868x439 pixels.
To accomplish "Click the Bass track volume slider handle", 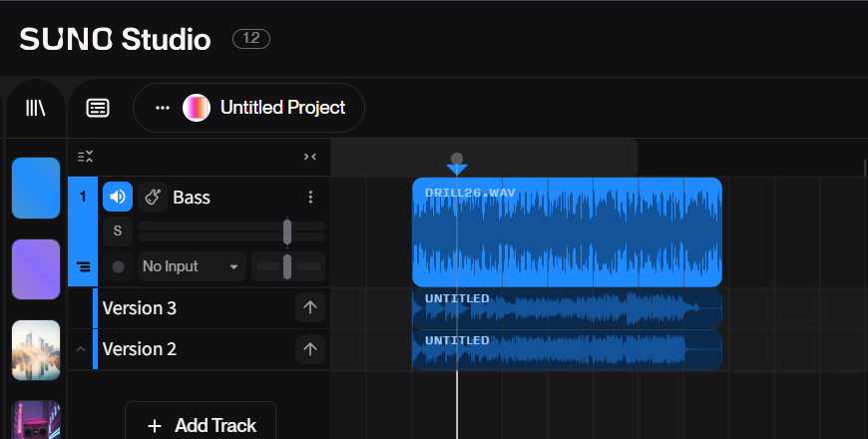I will [x=287, y=231].
